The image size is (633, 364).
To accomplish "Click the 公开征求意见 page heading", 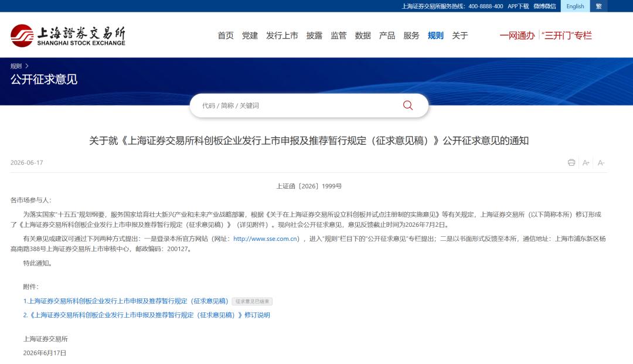I will [x=43, y=79].
